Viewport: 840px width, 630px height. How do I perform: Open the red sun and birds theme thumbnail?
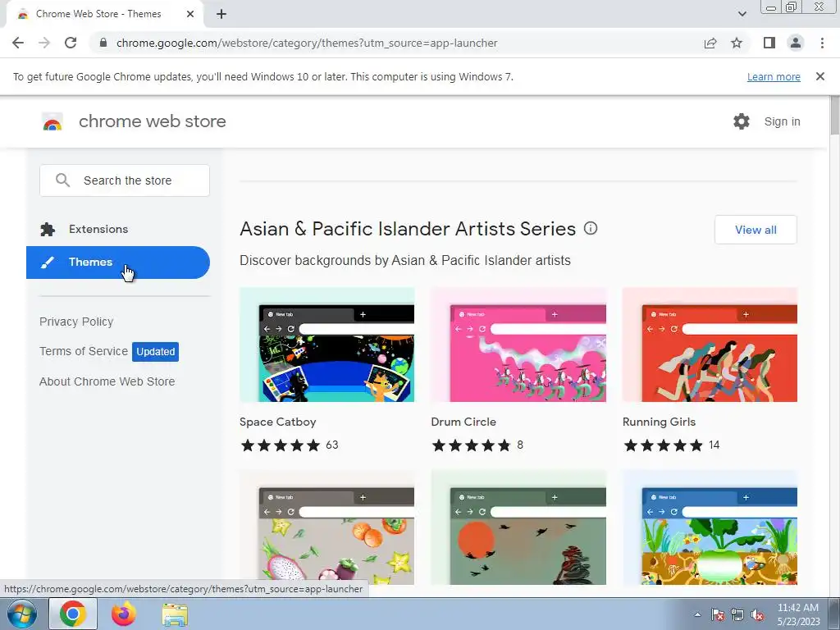(x=518, y=527)
